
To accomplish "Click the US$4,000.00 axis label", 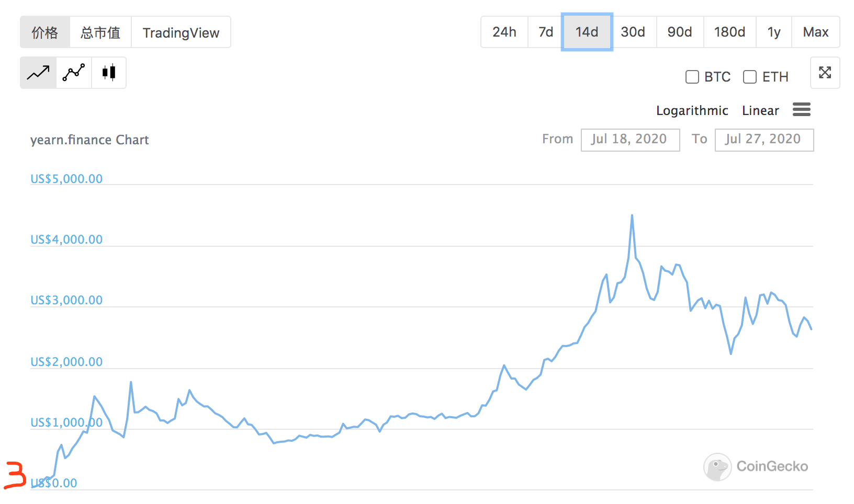I will coord(66,239).
